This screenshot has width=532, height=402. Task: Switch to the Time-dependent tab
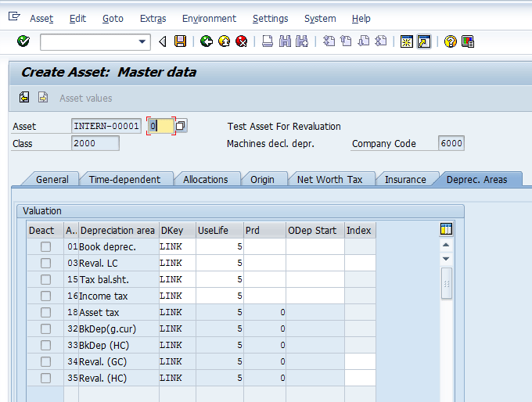click(124, 179)
